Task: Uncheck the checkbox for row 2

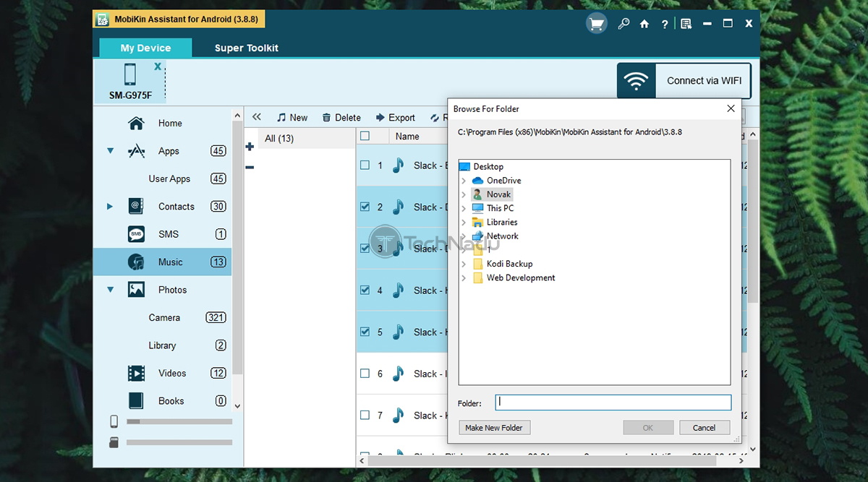Action: [365, 207]
